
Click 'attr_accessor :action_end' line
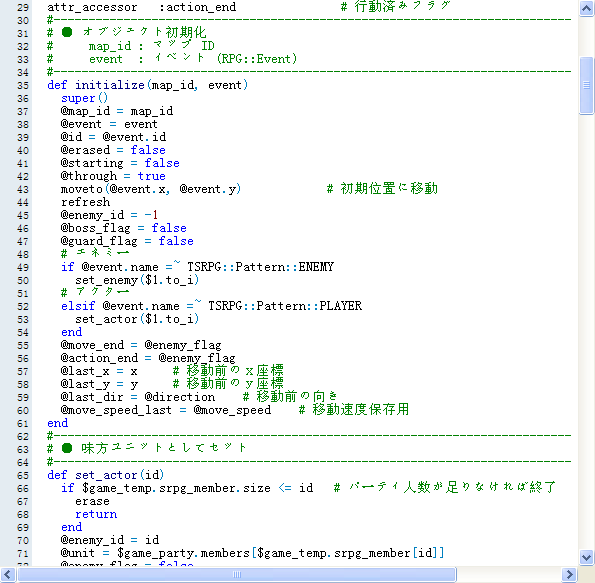coord(142,7)
